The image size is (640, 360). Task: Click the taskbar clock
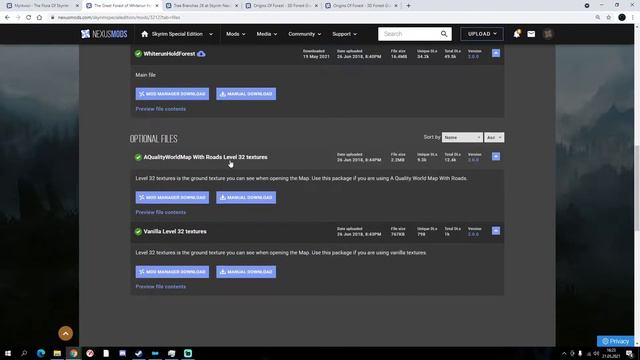click(611, 353)
